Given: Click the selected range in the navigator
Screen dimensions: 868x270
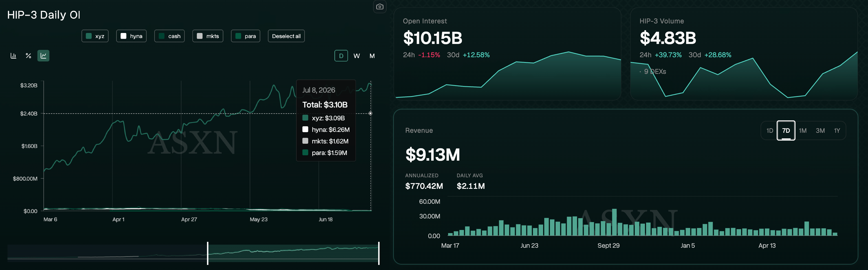Looking at the screenshot, I should point(293,253).
